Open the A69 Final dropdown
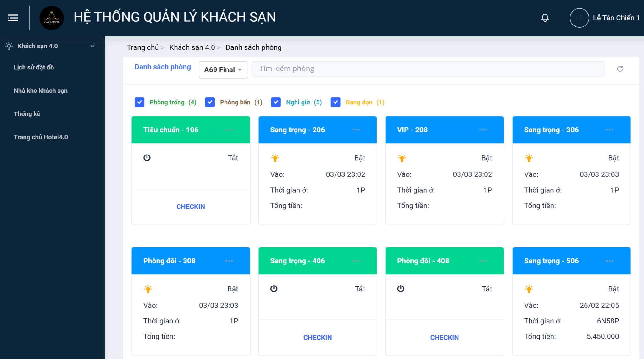This screenshot has height=359, width=644. [223, 69]
